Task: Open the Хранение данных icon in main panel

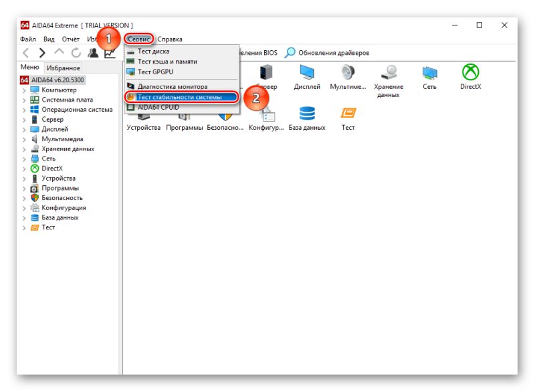Action: 389,81
